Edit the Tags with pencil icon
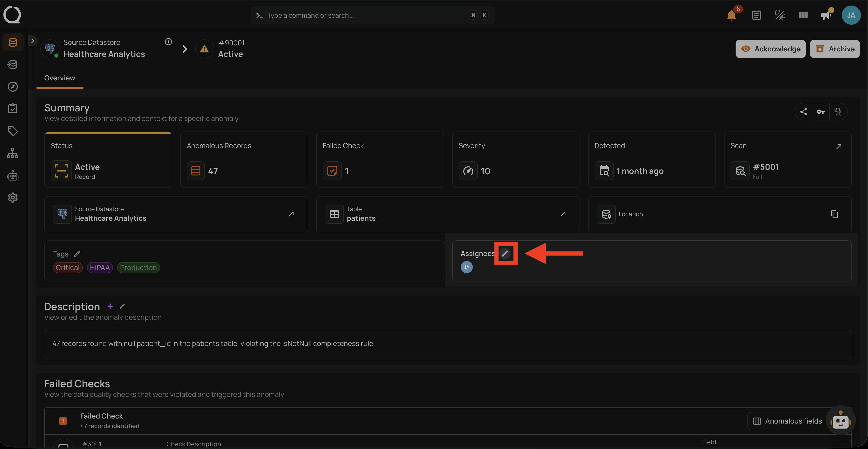Screen dimensions: 868x449 [77, 254]
